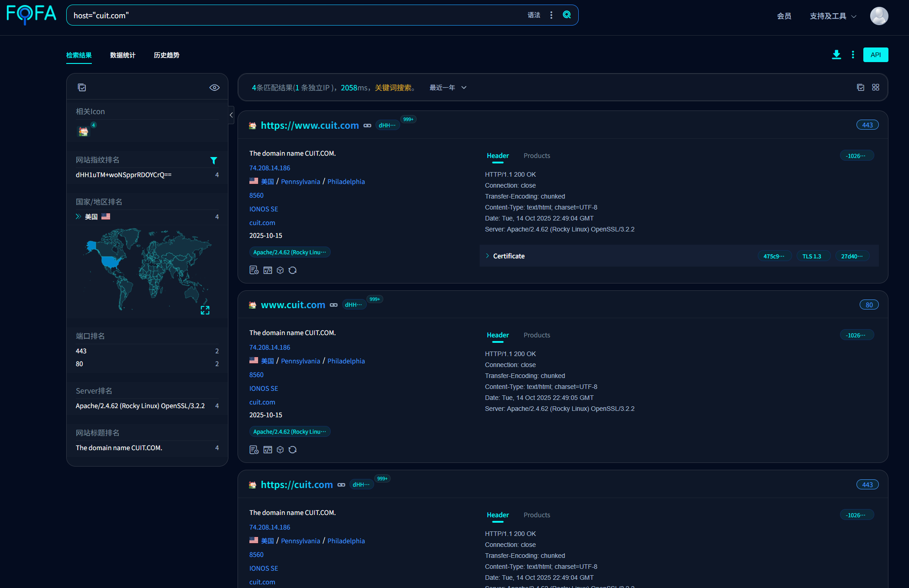The width and height of the screenshot is (909, 588).
Task: Click the cube component icon in port 80 result
Action: [x=280, y=450]
